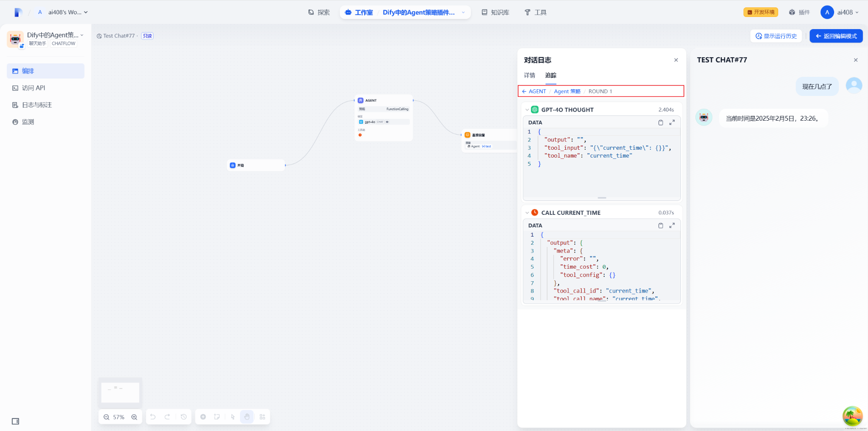Click 显示运行历史 button

[x=776, y=36]
